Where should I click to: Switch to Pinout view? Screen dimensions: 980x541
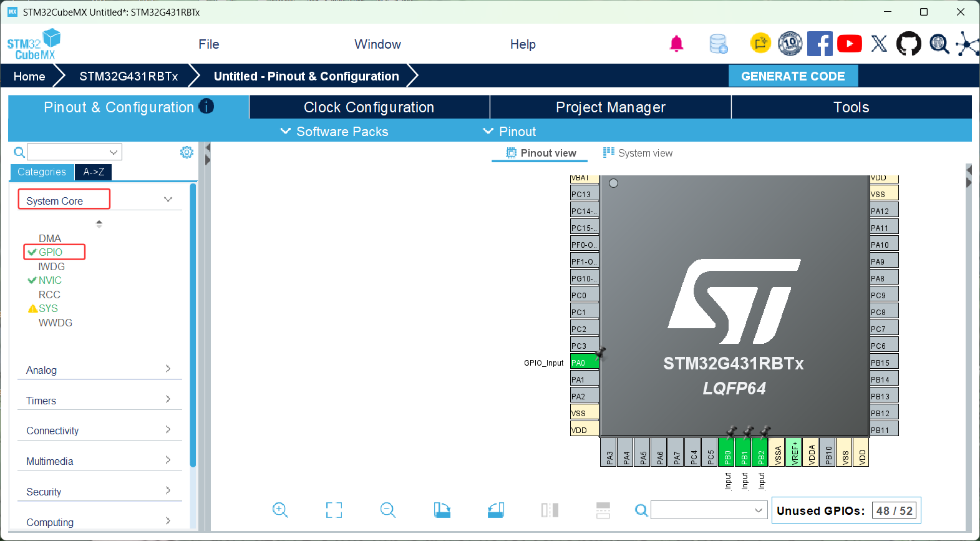(x=541, y=153)
